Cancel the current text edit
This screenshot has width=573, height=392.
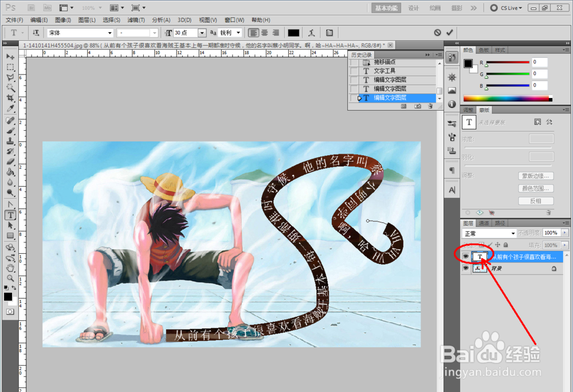tap(437, 33)
